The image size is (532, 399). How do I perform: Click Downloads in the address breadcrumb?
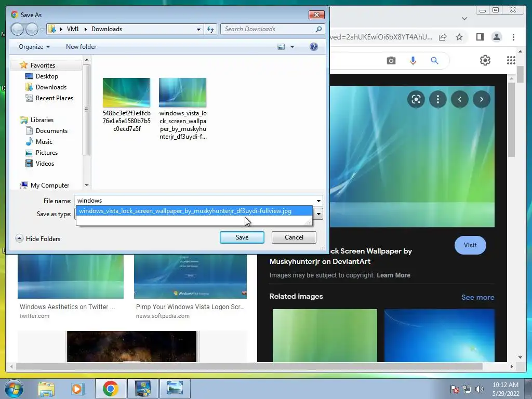click(107, 29)
